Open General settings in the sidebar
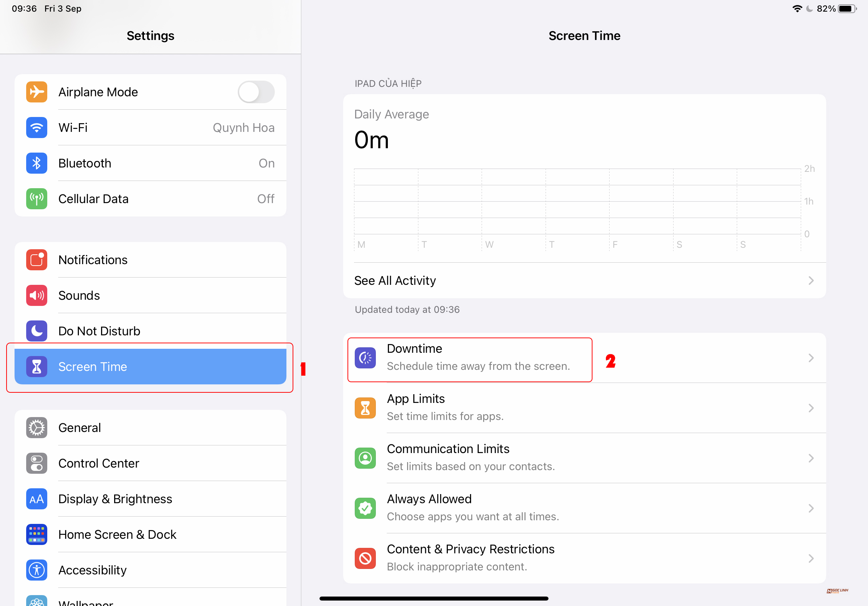This screenshot has width=868, height=606. tap(150, 428)
